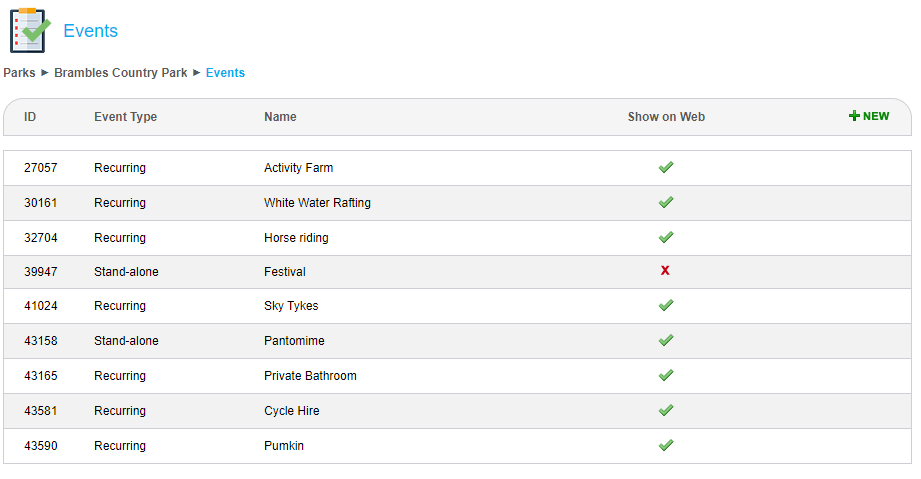Select the Cycle Hire event name
The width and height of the screenshot is (921, 479).
pos(292,411)
